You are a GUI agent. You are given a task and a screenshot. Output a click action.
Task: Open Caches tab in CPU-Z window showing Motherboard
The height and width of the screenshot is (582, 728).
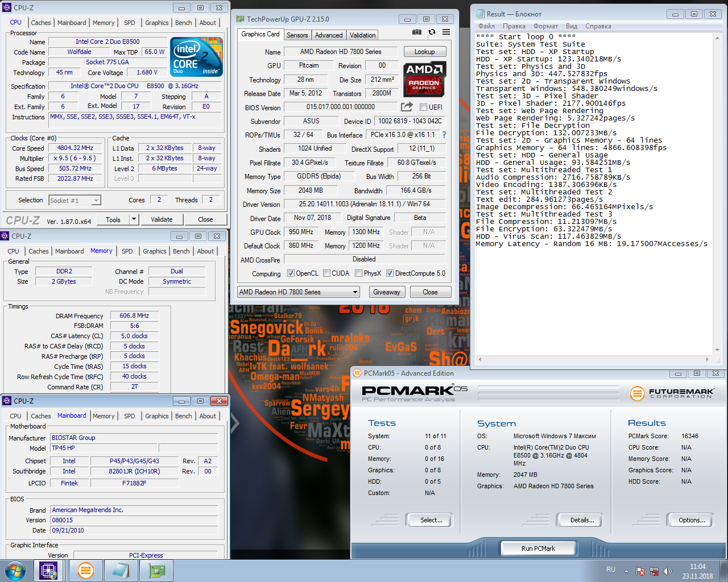coord(41,416)
